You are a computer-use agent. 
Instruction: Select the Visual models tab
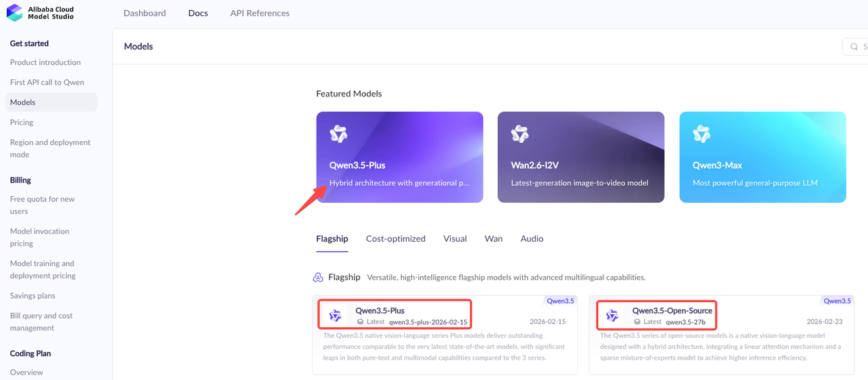click(455, 239)
